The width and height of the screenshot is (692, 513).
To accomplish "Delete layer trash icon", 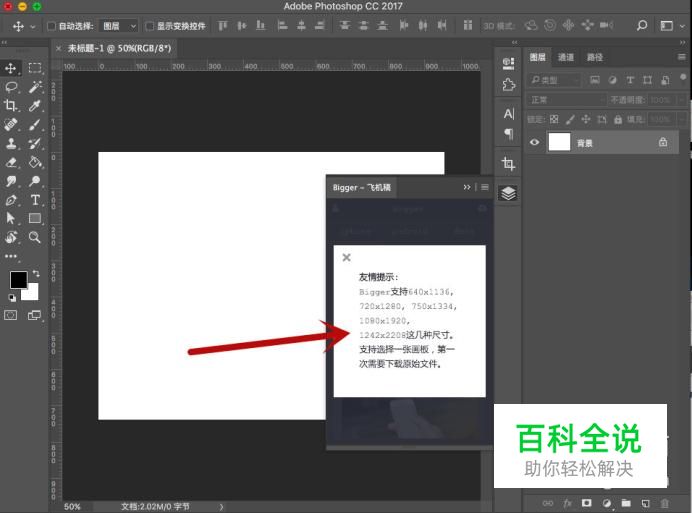I will 665,503.
